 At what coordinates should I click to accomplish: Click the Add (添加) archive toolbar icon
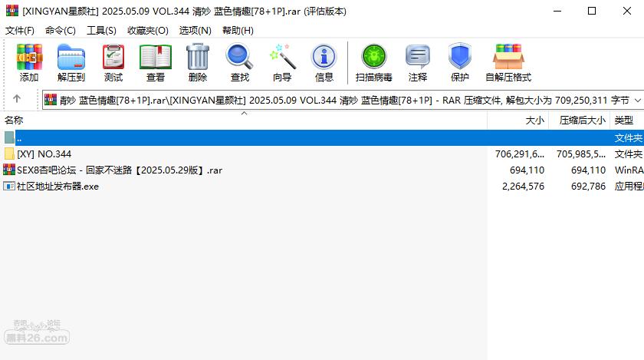point(29,58)
